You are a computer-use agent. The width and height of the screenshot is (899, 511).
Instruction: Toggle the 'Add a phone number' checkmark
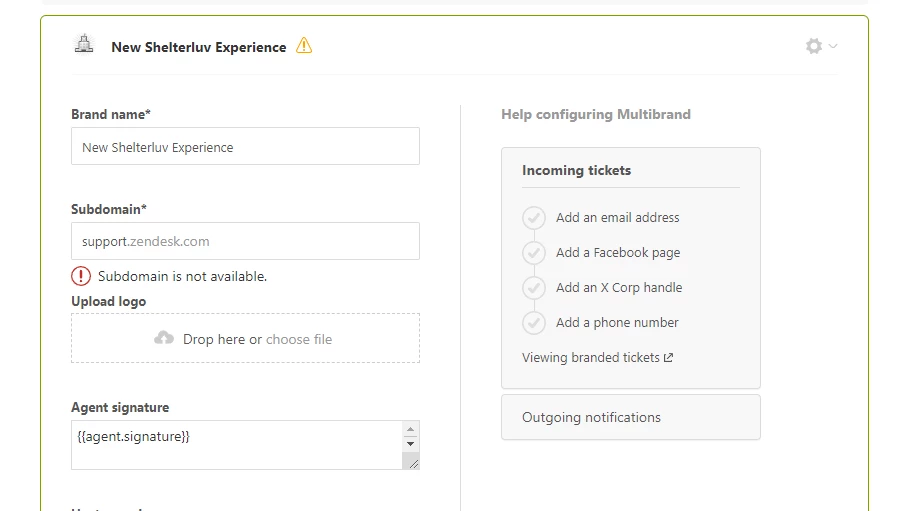point(534,323)
